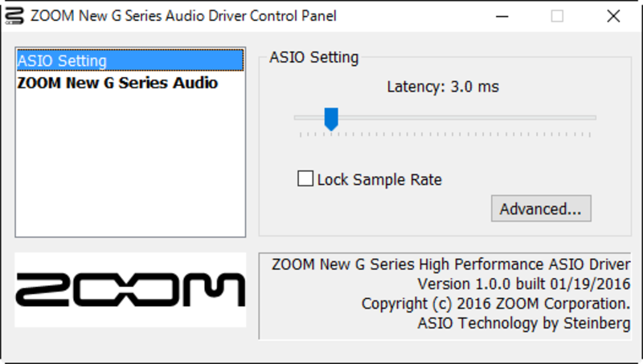The height and width of the screenshot is (364, 643).
Task: Click the Lock Sample Rate label text
Action: (379, 179)
